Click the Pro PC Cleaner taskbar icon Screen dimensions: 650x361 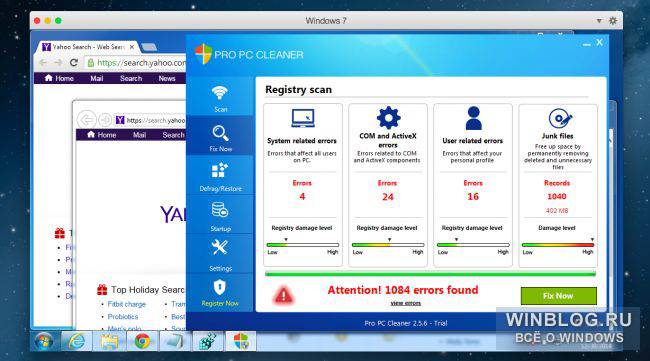click(x=241, y=342)
